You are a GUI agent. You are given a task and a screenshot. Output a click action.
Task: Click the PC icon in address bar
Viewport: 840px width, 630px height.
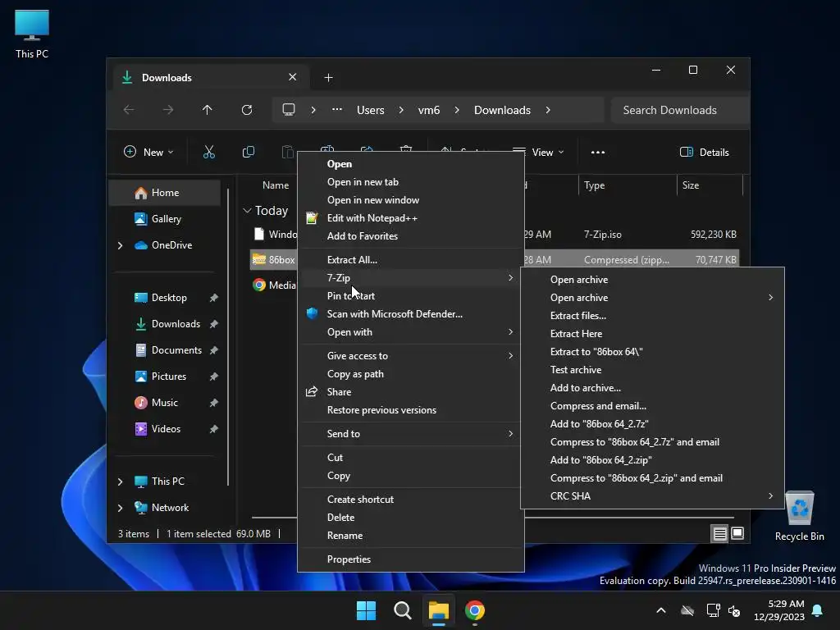coord(289,110)
